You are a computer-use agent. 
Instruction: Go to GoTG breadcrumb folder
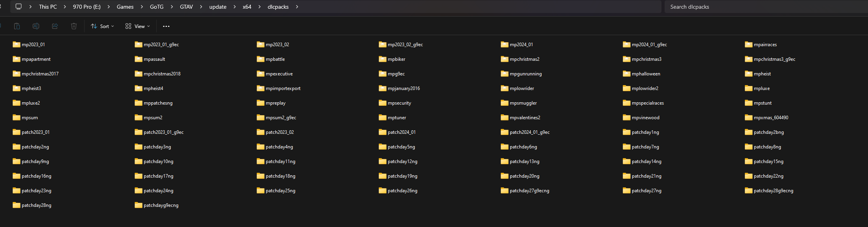coord(156,7)
